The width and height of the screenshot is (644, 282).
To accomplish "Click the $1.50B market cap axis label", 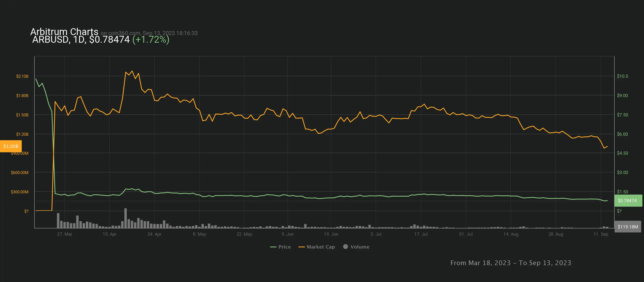I will pyautogui.click(x=22, y=115).
